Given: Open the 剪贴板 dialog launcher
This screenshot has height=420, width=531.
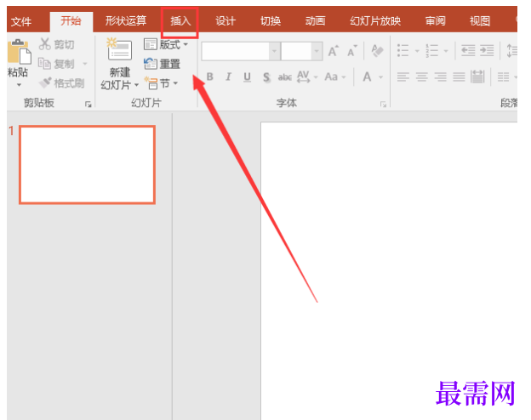Looking at the screenshot, I should [x=88, y=105].
